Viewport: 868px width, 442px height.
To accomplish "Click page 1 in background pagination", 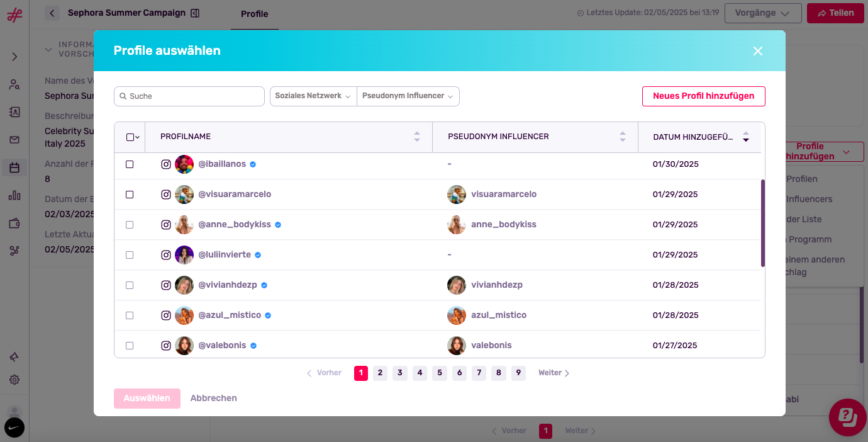I will 546,431.
